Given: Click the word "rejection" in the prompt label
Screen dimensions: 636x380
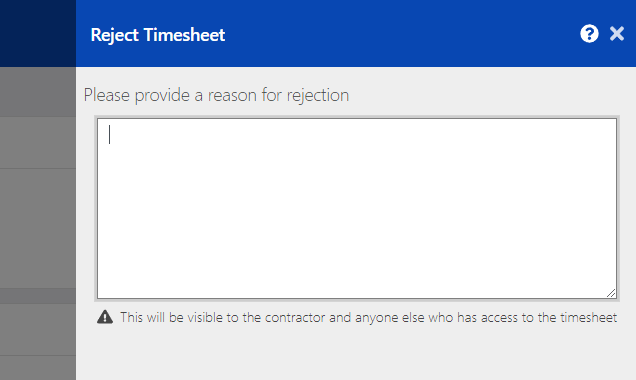Looking at the screenshot, I should point(318,96).
